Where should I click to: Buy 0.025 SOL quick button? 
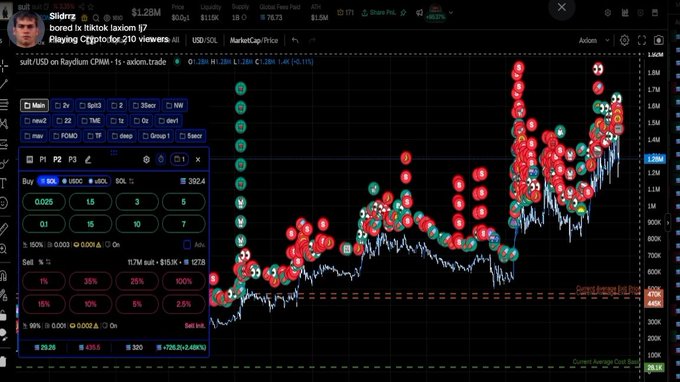pyautogui.click(x=44, y=202)
